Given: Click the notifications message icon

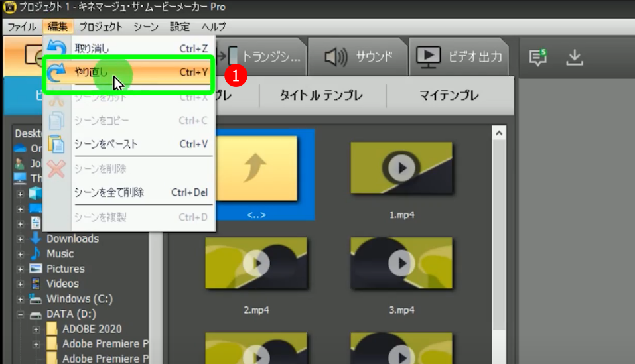Looking at the screenshot, I should (x=537, y=58).
